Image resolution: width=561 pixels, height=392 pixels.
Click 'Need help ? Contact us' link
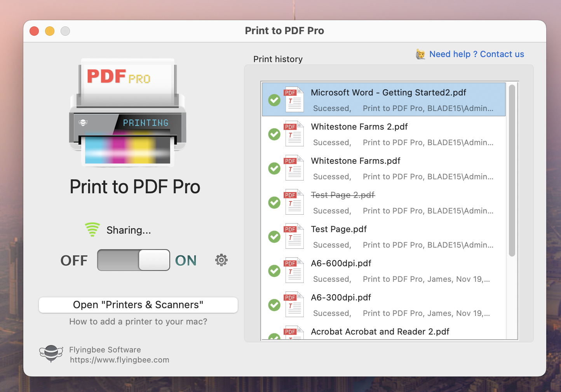coord(477,54)
